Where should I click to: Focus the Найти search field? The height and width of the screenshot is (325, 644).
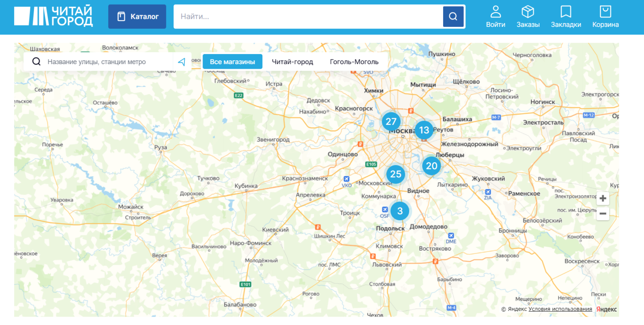pos(308,17)
